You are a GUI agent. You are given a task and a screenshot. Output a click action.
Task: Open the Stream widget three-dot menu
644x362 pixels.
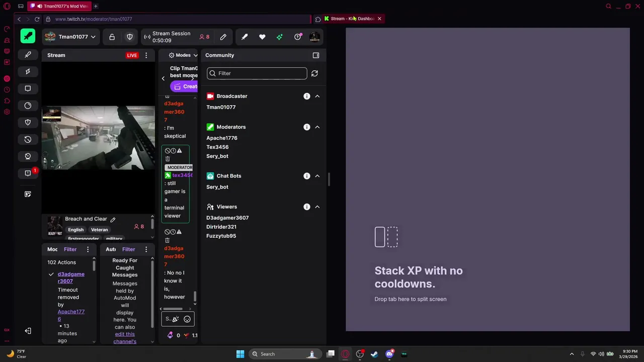click(x=146, y=55)
